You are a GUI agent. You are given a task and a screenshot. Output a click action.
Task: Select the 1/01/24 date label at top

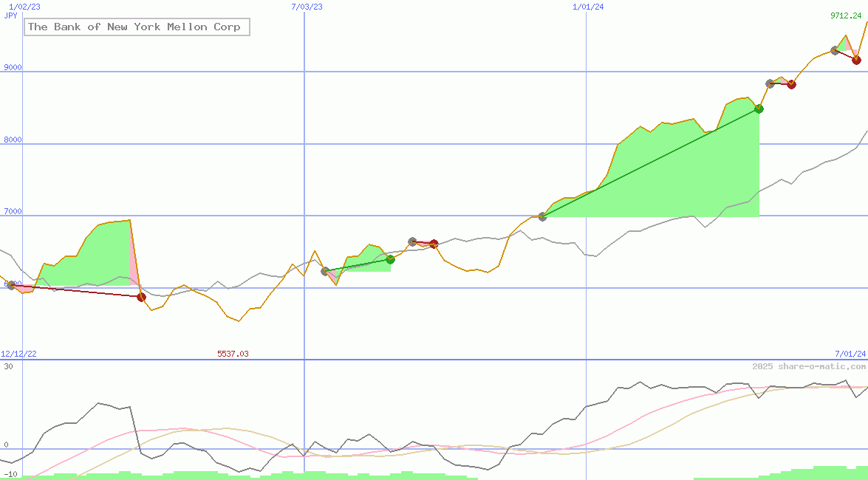point(588,7)
